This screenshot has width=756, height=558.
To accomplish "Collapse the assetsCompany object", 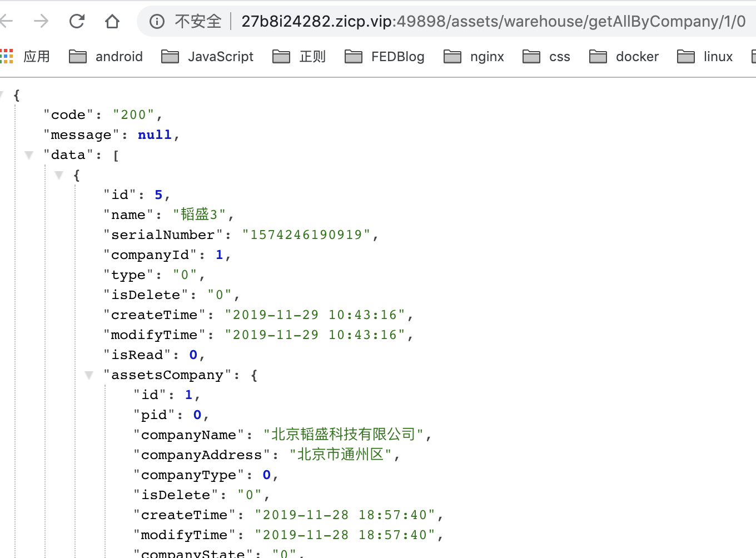I will pyautogui.click(x=89, y=375).
